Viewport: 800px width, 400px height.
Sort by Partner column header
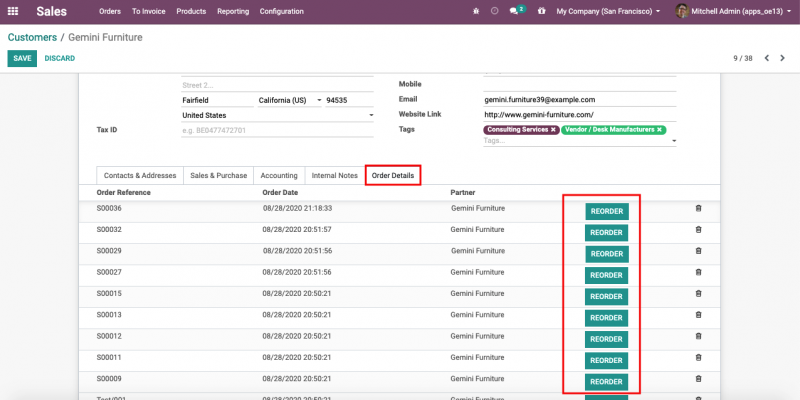pyautogui.click(x=463, y=193)
